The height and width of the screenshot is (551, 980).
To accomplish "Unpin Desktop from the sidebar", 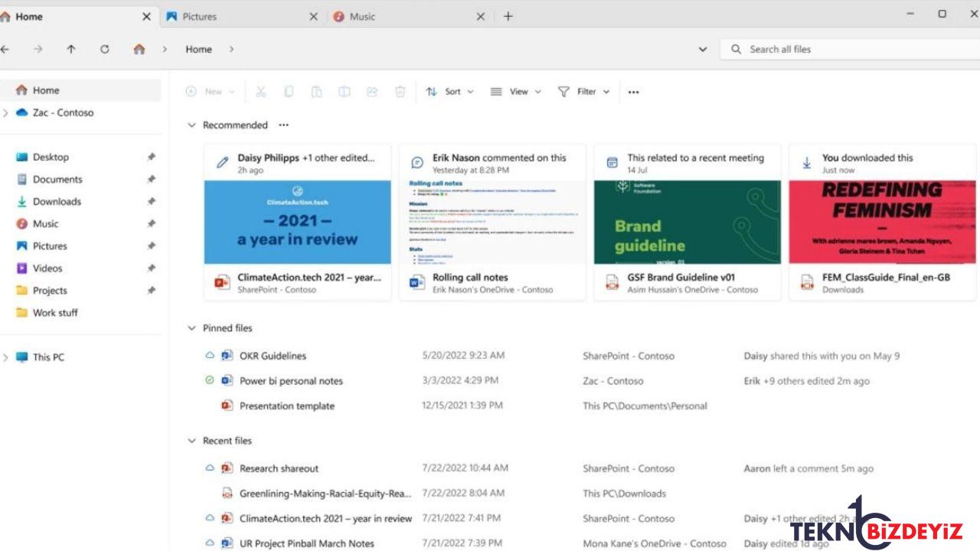I will pos(152,157).
